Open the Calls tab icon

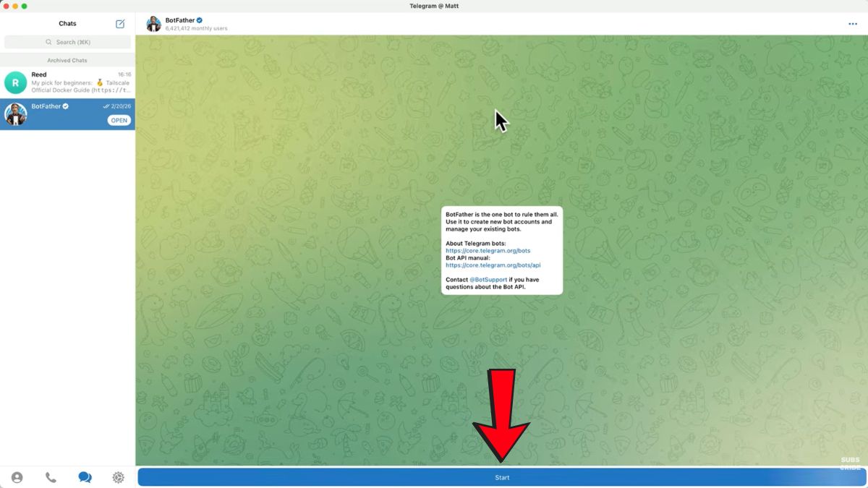(x=51, y=477)
